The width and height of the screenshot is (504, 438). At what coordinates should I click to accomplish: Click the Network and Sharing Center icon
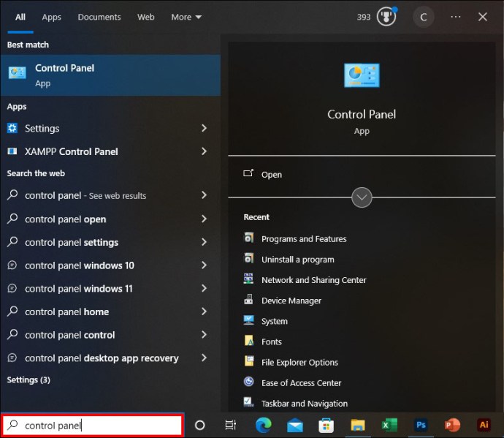pyautogui.click(x=248, y=279)
